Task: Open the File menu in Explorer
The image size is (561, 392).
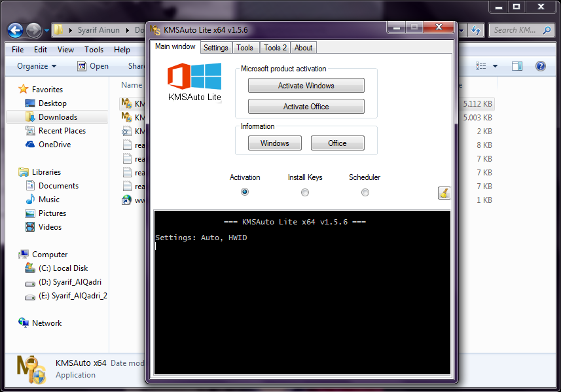Action: pyautogui.click(x=18, y=50)
